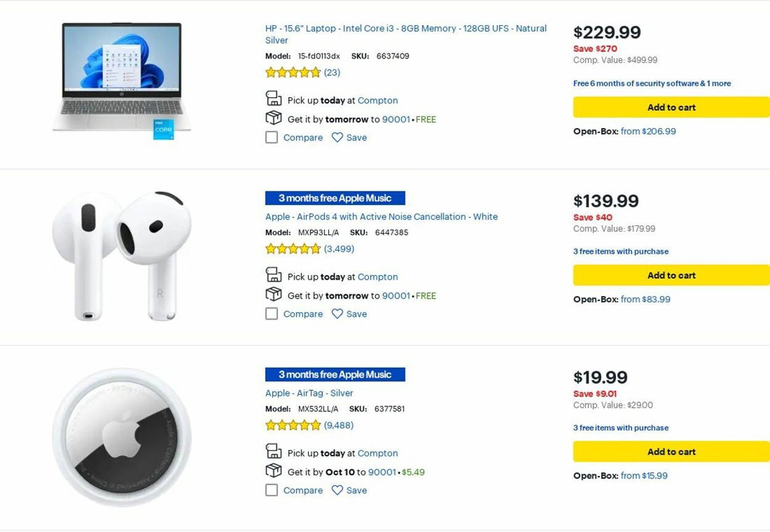Click the heart Save icon for AirPods 4
This screenshot has width=770, height=532.
click(337, 314)
